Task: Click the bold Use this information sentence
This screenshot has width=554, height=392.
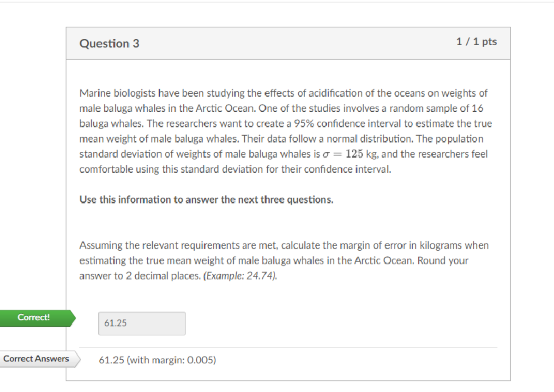Action: (x=206, y=200)
